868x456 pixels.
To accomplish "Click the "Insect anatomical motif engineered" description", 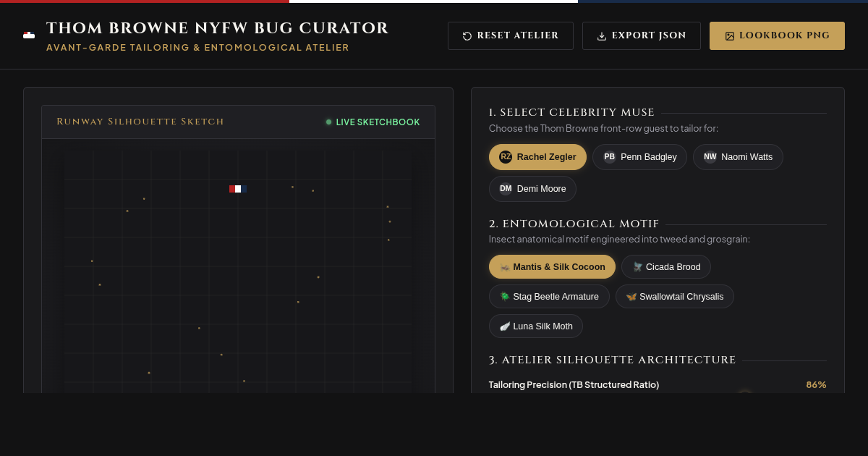I will point(619,240).
